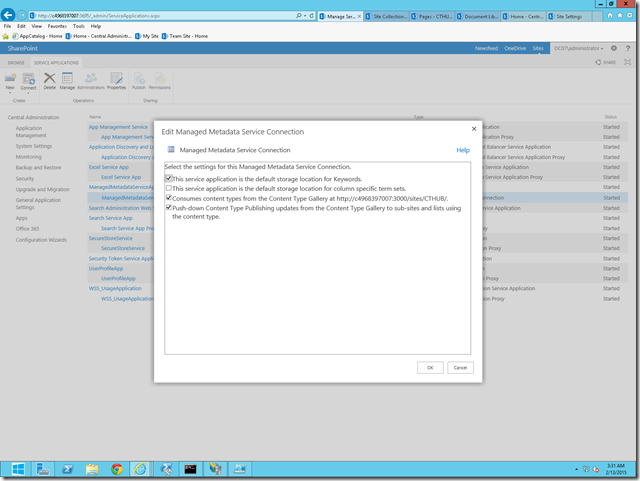Click the Connect ribbon icon
Viewport: 640px width, 481px height.
(28, 82)
